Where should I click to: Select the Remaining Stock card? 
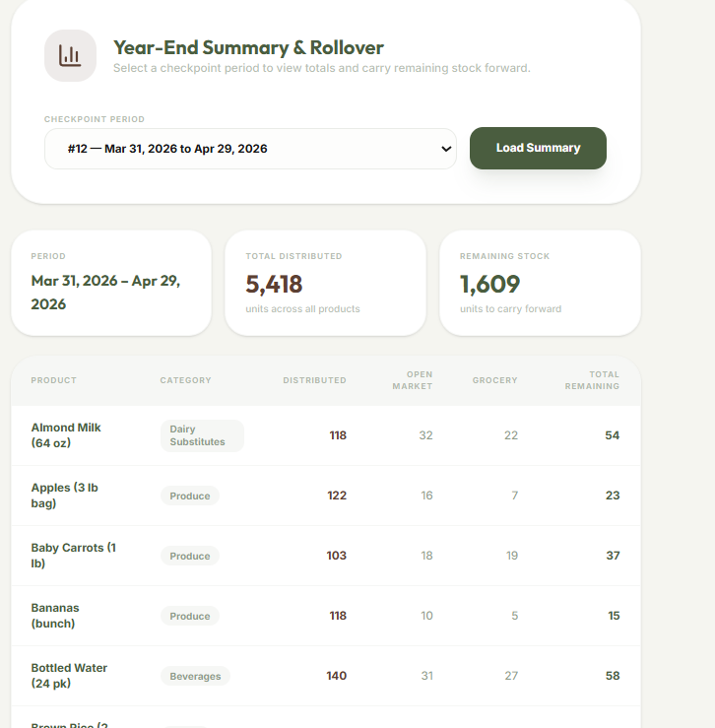pos(540,283)
